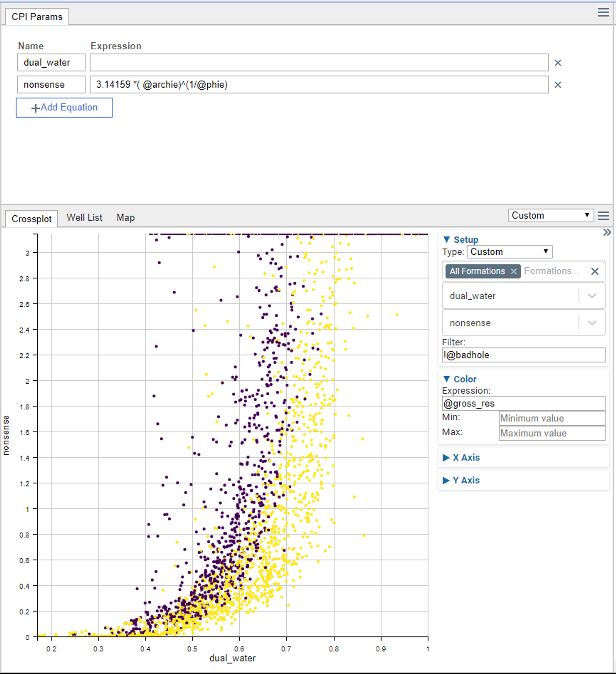Open the top-right Custom preset dropdown
This screenshot has width=616, height=674.
550,215
